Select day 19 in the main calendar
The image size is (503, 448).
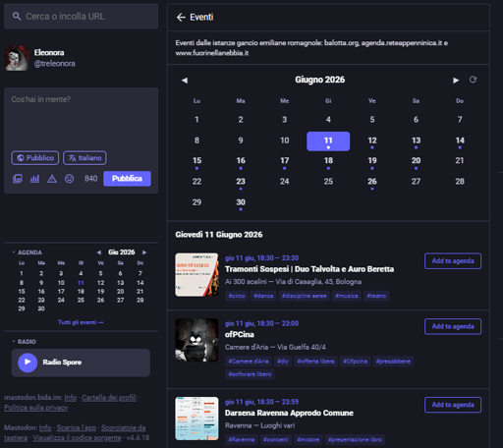[x=372, y=162]
